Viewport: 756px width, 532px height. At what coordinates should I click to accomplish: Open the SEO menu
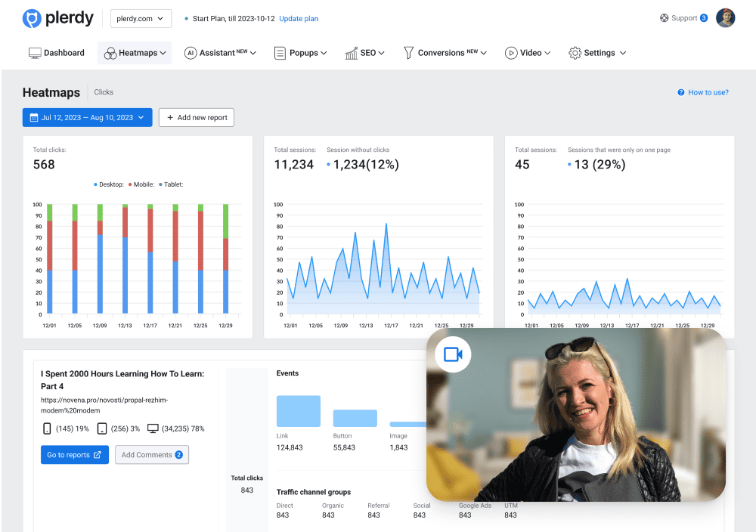[365, 53]
